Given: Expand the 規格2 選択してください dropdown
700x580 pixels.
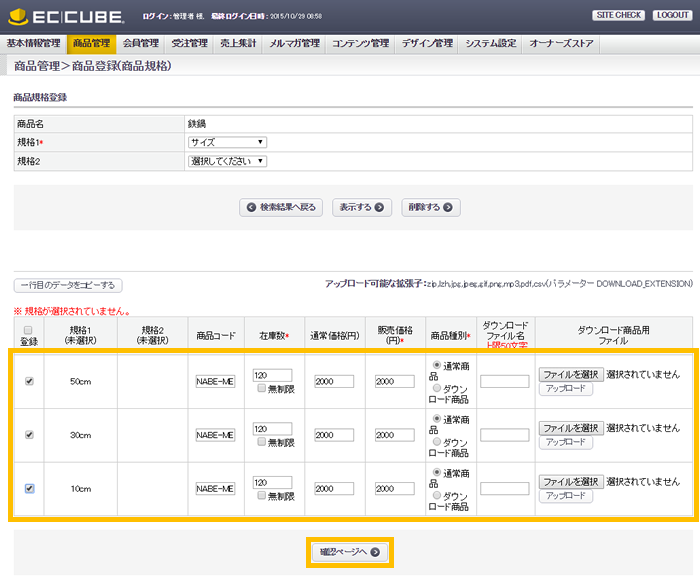Looking at the screenshot, I should [x=227, y=160].
